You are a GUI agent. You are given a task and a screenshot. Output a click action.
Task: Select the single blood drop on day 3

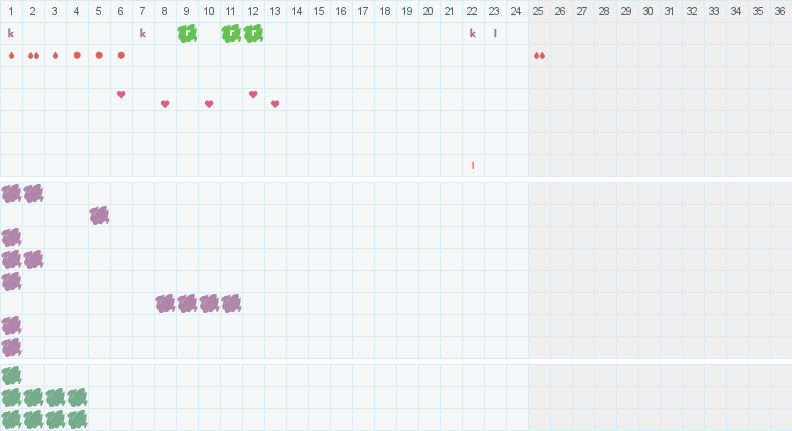(55, 55)
